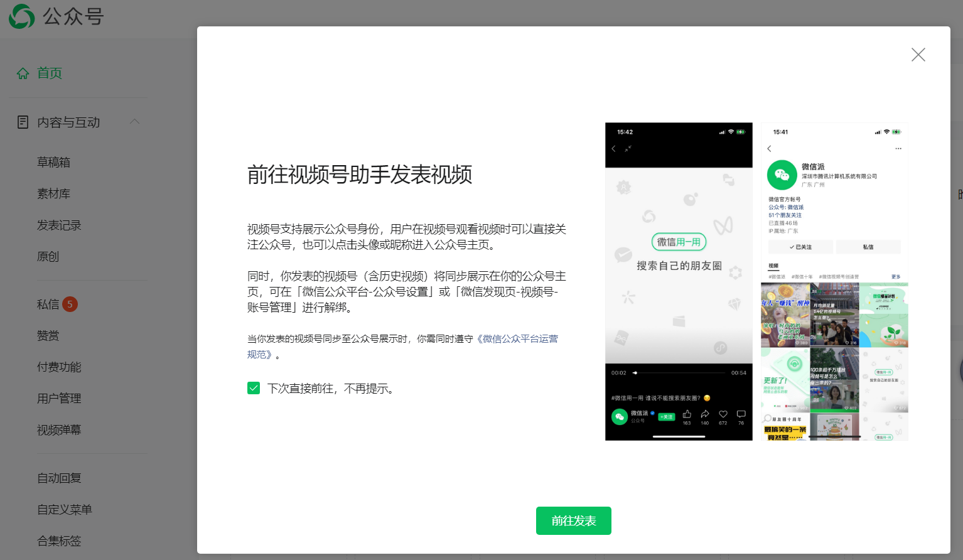Image resolution: width=963 pixels, height=560 pixels.
Task: Click the 前往发表 green button
Action: click(573, 520)
